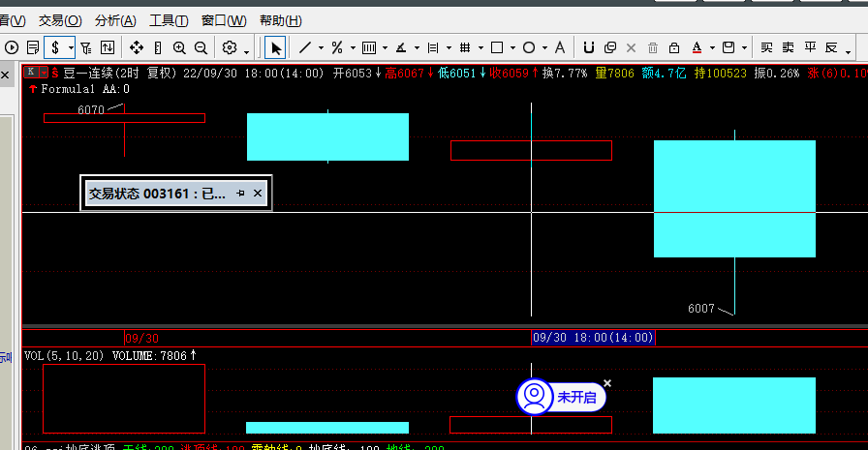
Task: Click the VOL(5,10,20) indicator label
Action: 64,356
